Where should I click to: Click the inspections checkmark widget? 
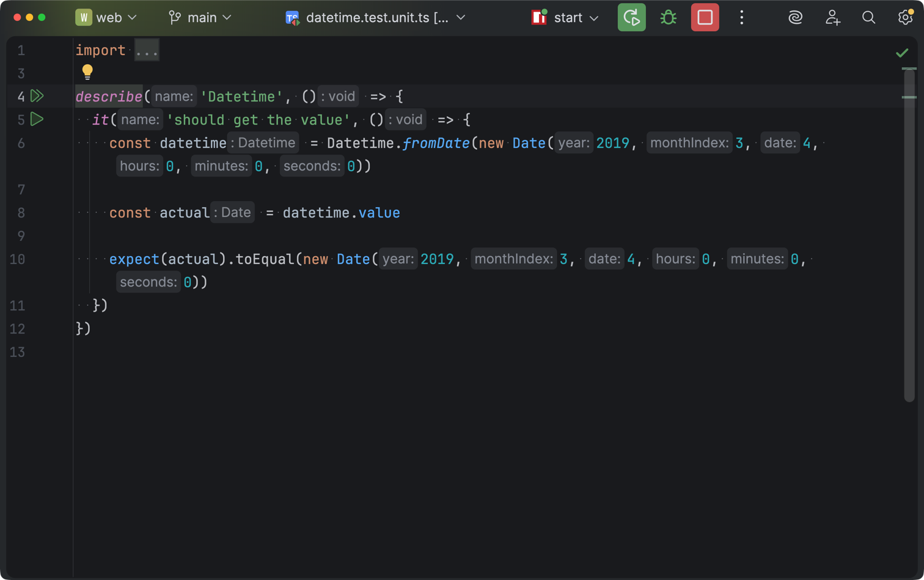point(902,53)
